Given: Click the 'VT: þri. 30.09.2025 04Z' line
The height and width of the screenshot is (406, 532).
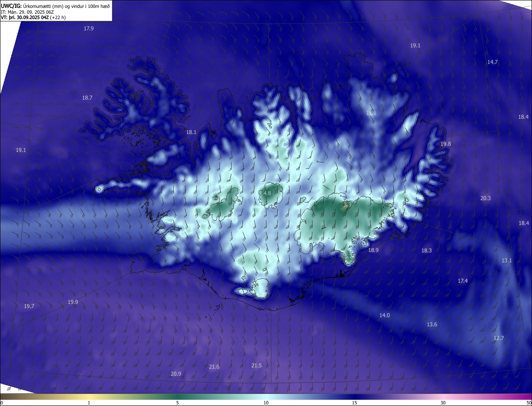Looking at the screenshot, I should click(33, 17).
